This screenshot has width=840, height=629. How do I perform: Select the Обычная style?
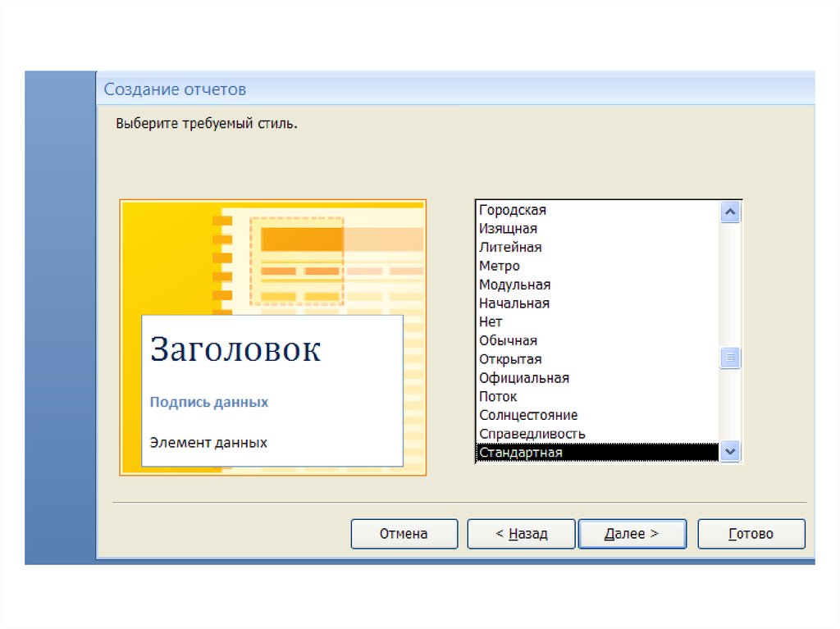509,340
